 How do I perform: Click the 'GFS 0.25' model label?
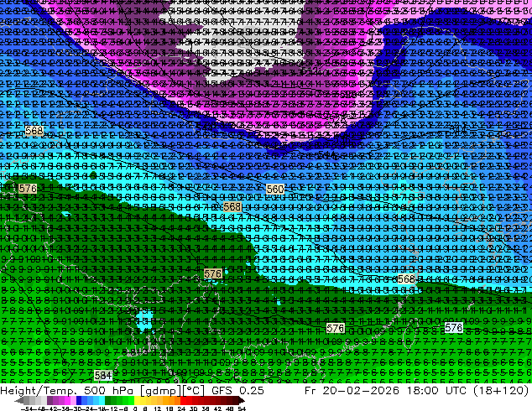[x=237, y=391]
